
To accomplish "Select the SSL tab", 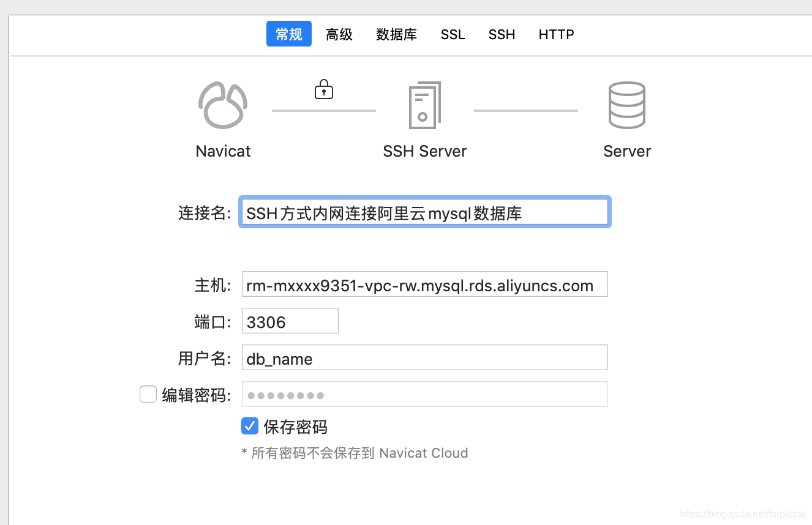I will (453, 34).
